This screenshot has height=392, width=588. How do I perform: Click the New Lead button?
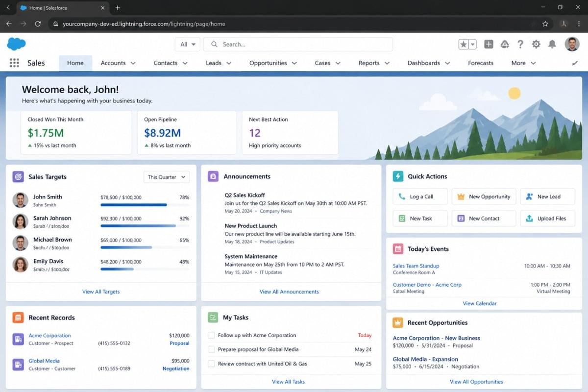coord(548,196)
